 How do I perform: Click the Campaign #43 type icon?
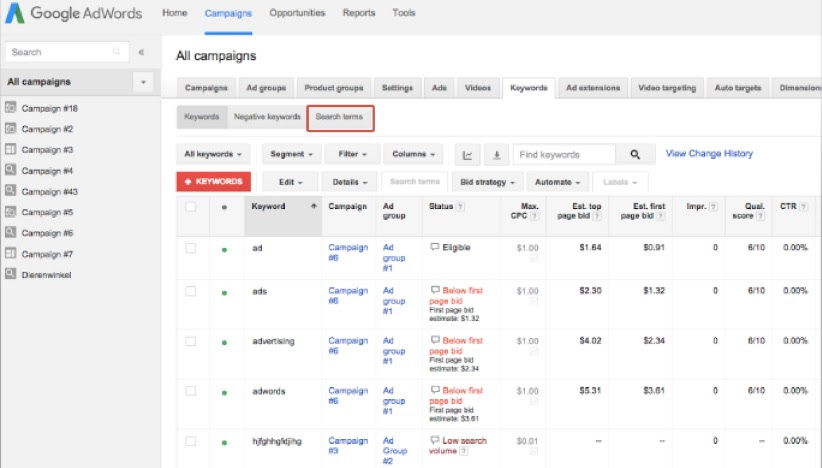pyautogui.click(x=10, y=191)
